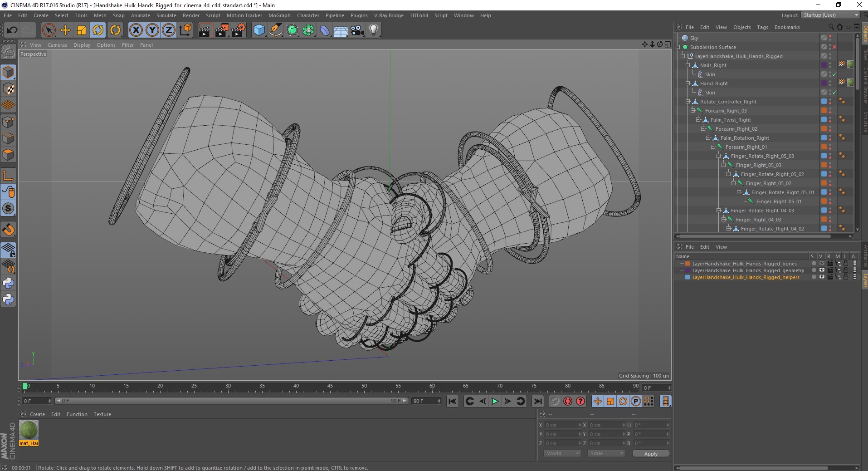The image size is (868, 471).
Task: Open the Character menu
Action: click(x=308, y=15)
